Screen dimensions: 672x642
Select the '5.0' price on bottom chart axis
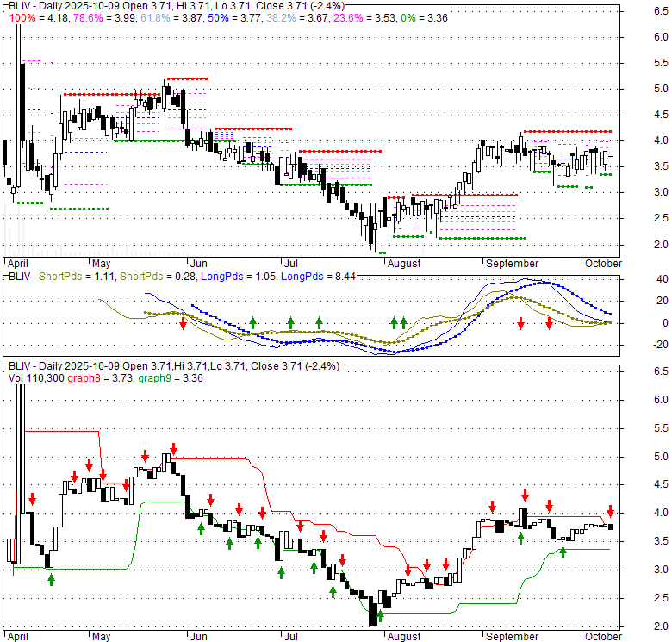tap(661, 457)
